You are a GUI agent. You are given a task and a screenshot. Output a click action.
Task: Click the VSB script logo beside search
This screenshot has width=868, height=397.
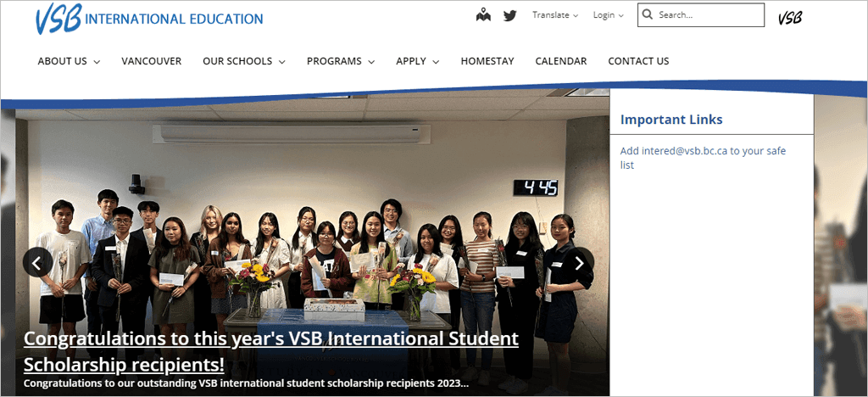[790, 18]
